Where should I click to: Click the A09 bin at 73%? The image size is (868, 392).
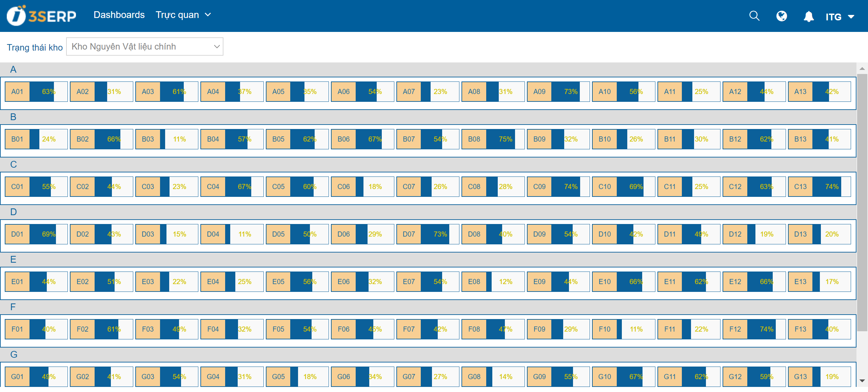pos(539,92)
